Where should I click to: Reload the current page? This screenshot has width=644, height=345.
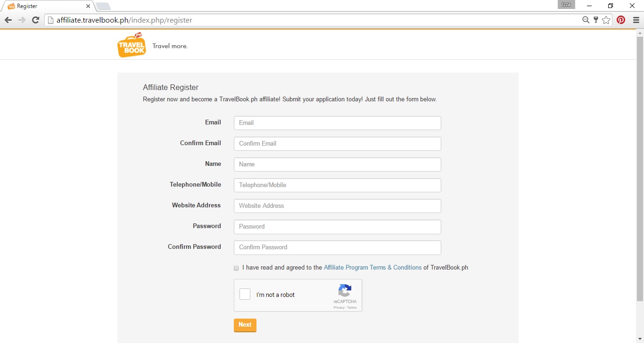[x=35, y=20]
